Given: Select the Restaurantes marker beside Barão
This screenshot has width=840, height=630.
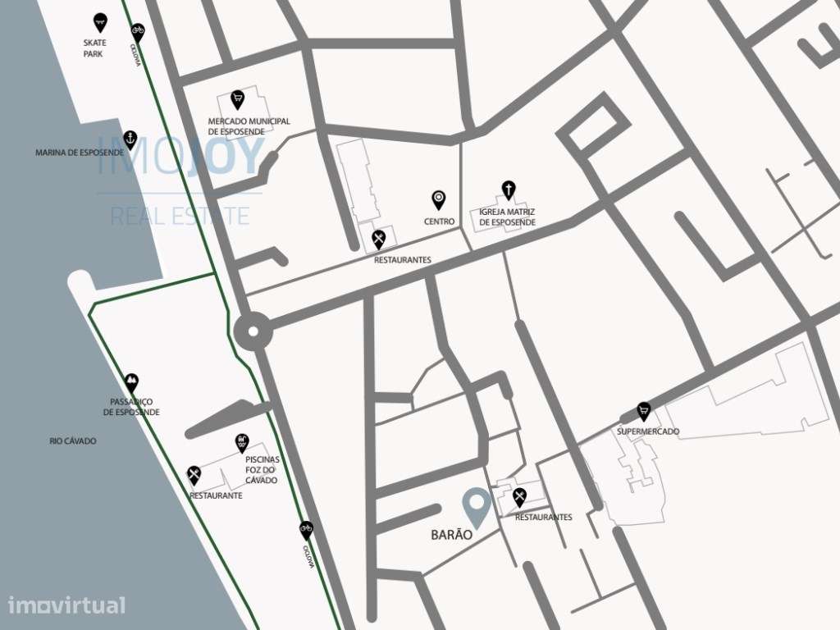Looking at the screenshot, I should click(519, 498).
